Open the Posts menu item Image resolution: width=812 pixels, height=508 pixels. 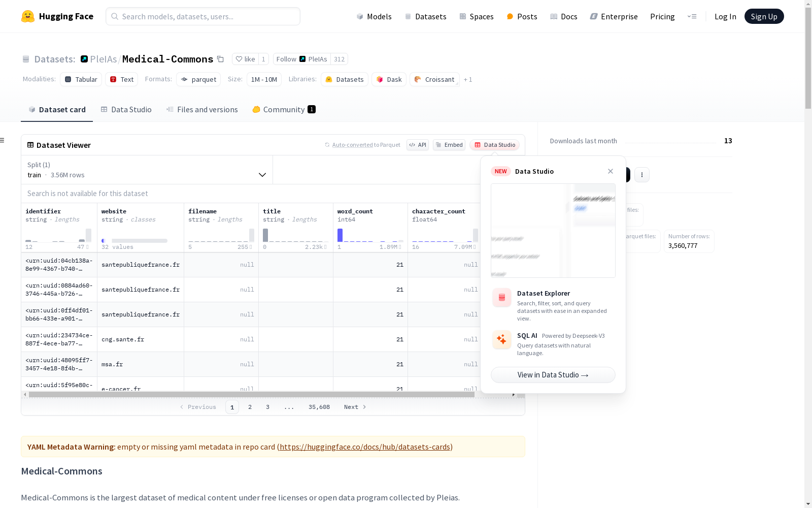[x=522, y=16]
